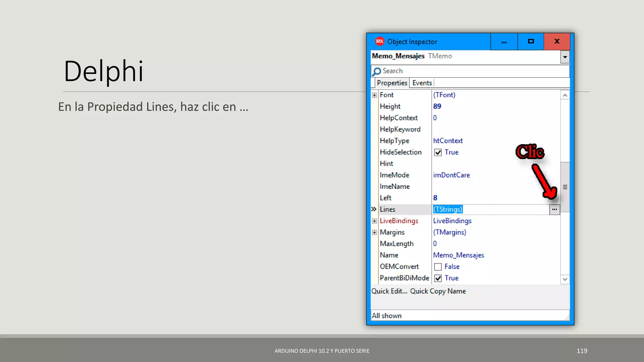Image resolution: width=644 pixels, height=362 pixels.
Task: Click the RX logo icon in title bar
Action: [380, 41]
